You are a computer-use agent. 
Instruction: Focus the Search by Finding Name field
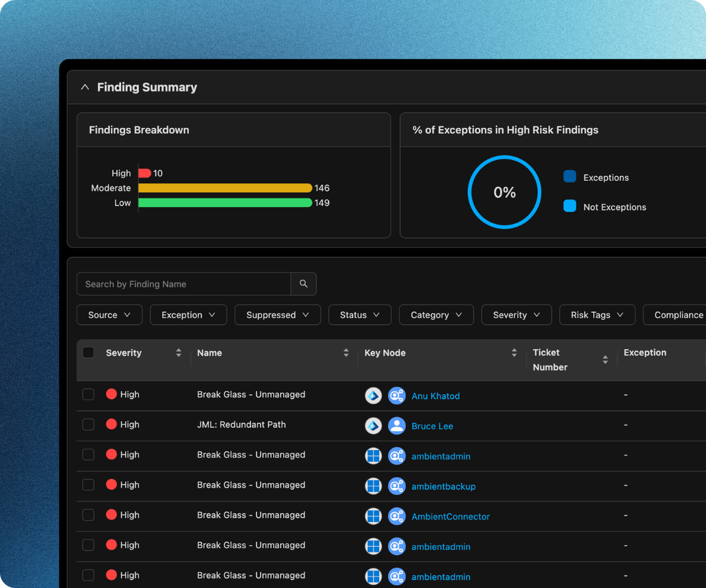[184, 284]
